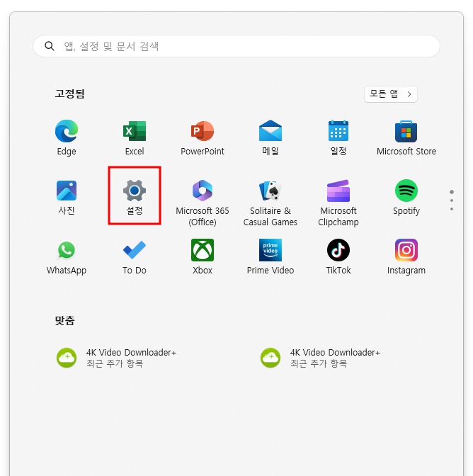
Task: Open right 4K Video Downloader+ recommended item
Action: (320, 358)
